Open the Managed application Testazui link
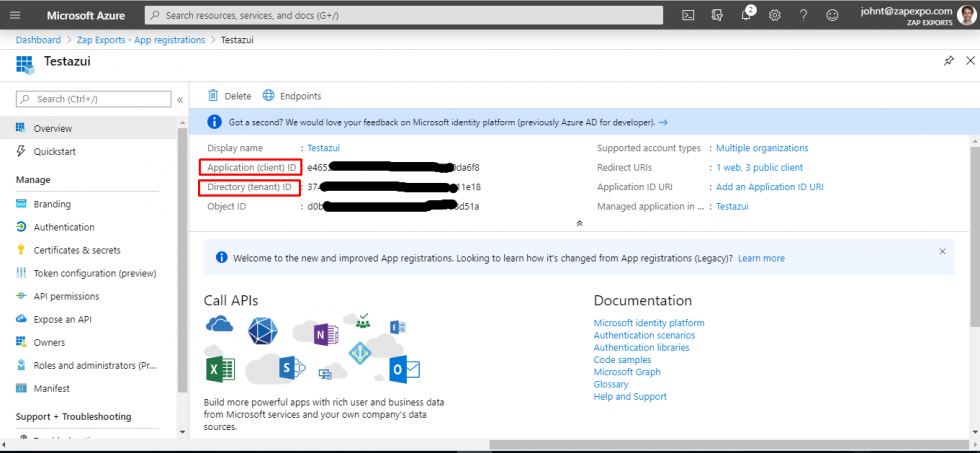This screenshot has width=980, height=453. point(732,206)
